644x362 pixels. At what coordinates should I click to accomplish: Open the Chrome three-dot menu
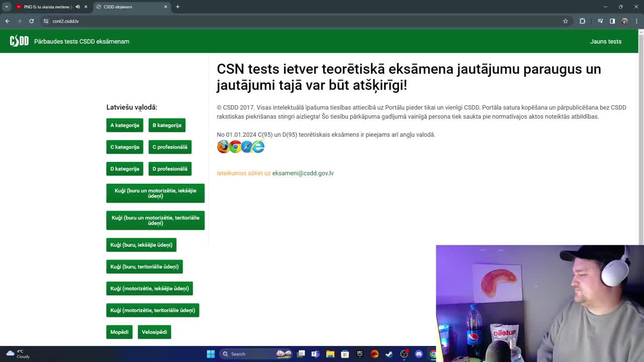point(636,21)
